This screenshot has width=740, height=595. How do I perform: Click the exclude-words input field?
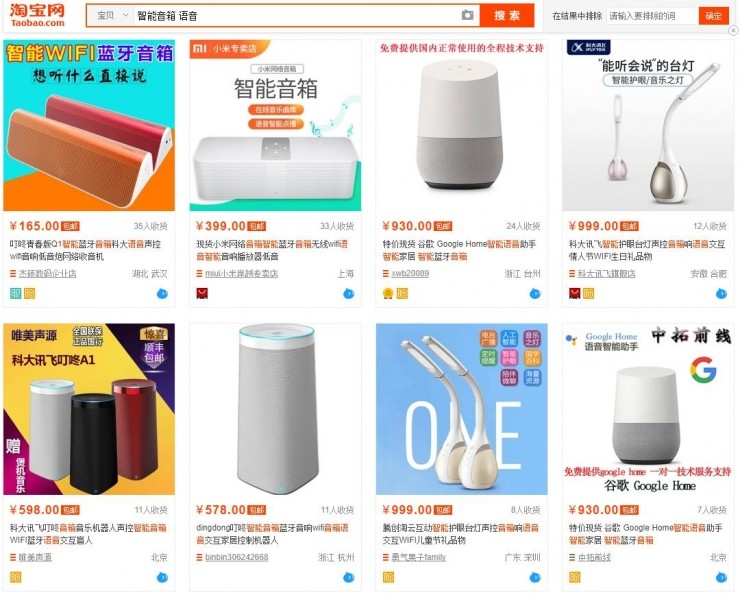point(652,16)
